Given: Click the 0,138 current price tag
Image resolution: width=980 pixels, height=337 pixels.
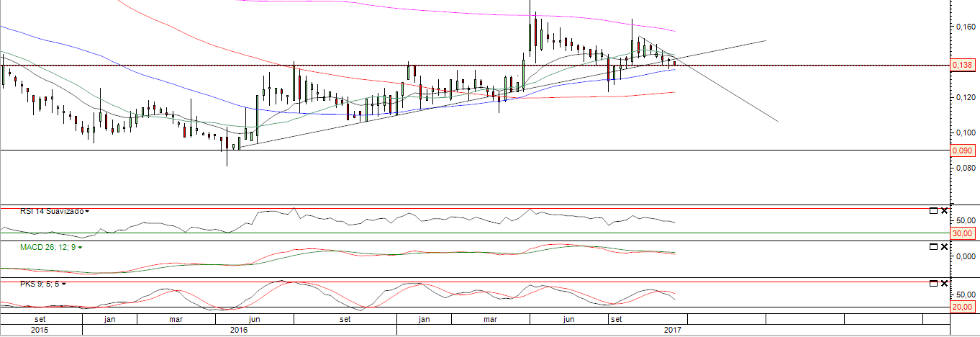Looking at the screenshot, I should click(963, 66).
